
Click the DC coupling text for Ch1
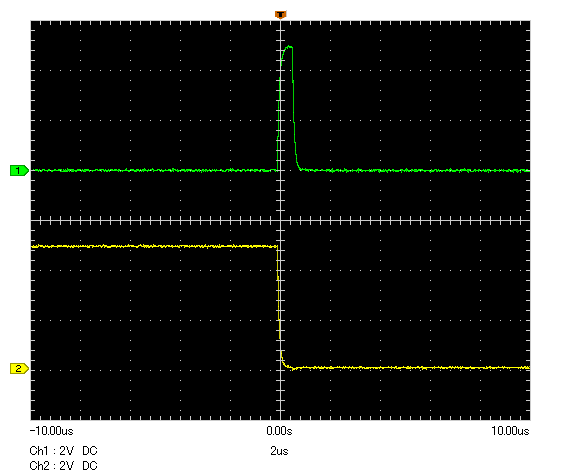(x=90, y=451)
